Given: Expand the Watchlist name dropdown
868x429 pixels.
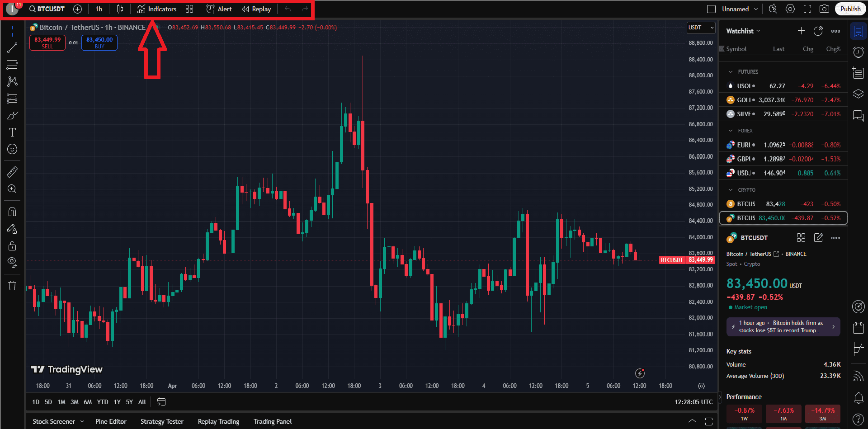Looking at the screenshot, I should (x=743, y=31).
